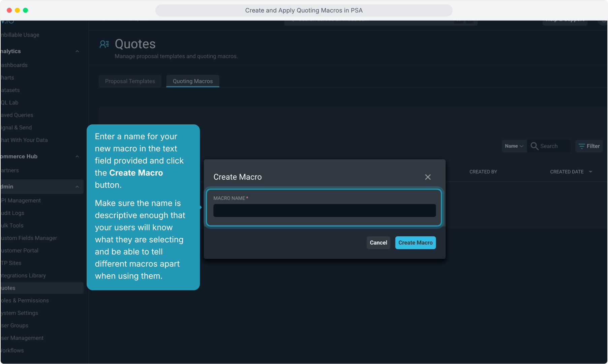Focus the Macro Name text field

click(x=325, y=210)
